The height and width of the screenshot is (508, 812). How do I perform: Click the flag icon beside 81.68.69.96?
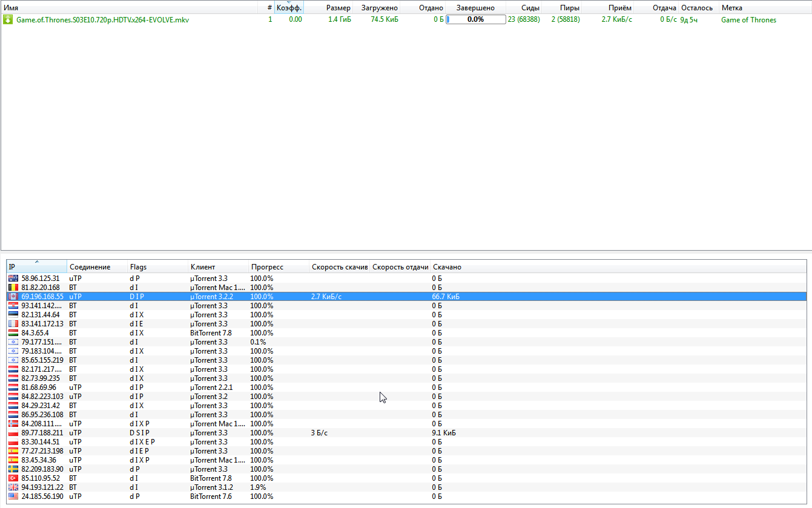[x=13, y=388]
